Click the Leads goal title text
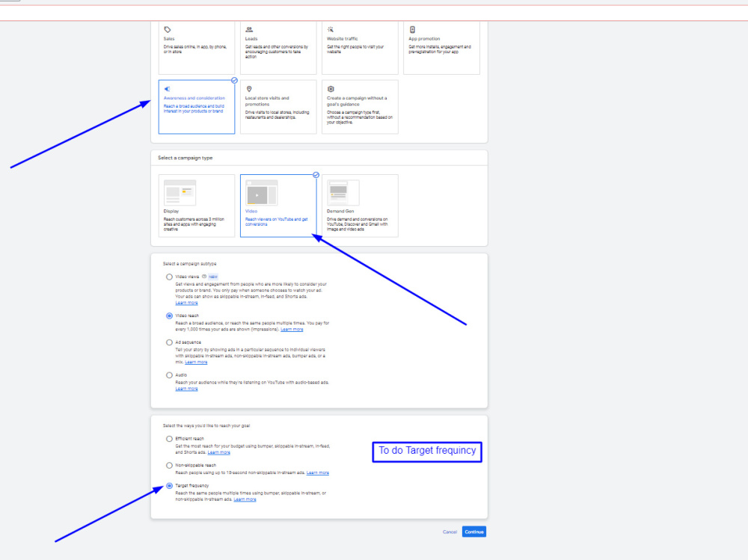 [251, 39]
